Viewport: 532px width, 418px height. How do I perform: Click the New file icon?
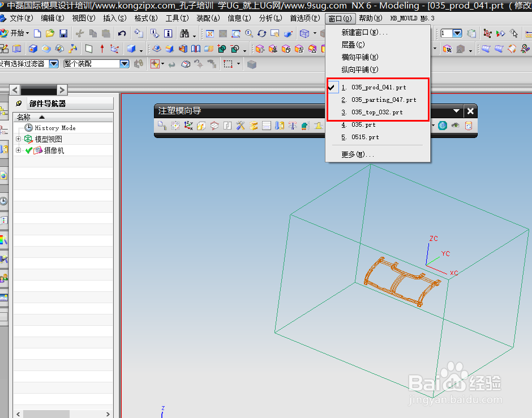click(38, 33)
